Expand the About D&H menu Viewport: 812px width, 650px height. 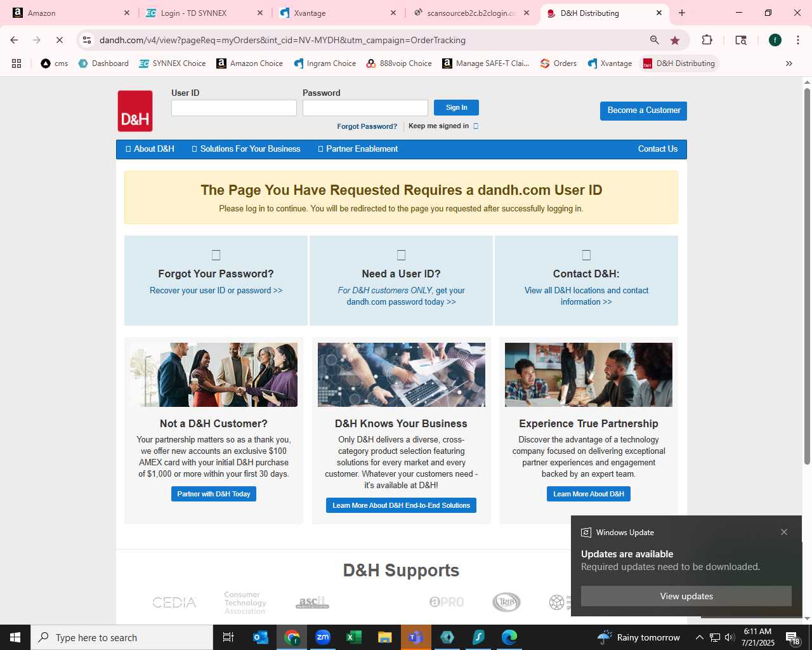point(150,149)
